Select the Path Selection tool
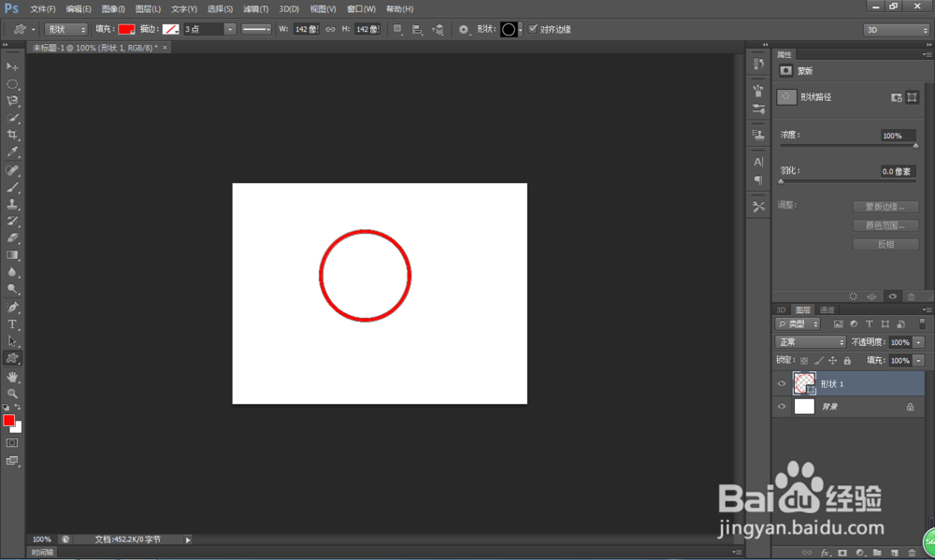 (12, 341)
